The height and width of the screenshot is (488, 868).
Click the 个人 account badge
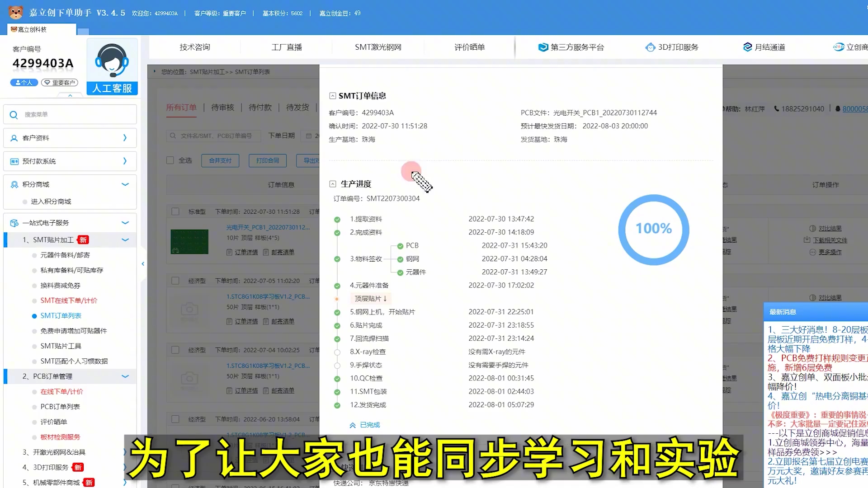click(x=24, y=83)
